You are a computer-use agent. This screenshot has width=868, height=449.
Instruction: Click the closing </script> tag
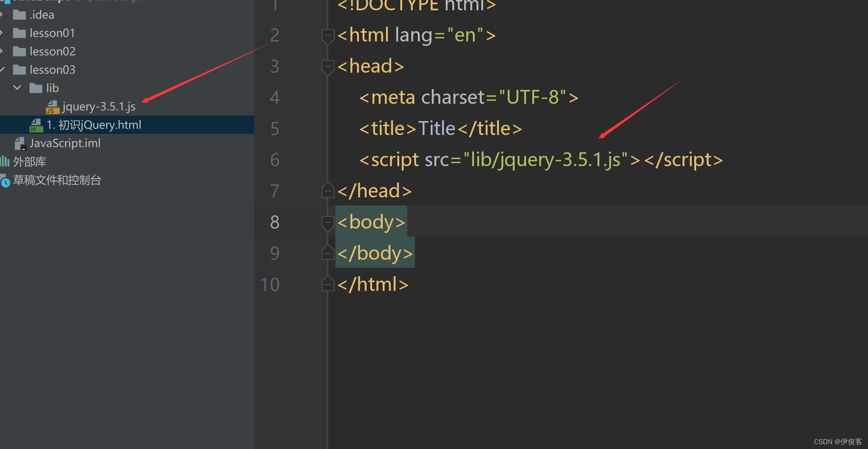pyautogui.click(x=683, y=160)
